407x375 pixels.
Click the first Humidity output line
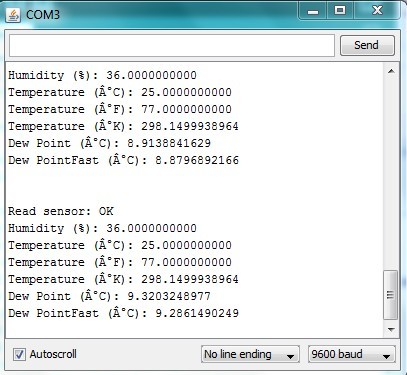click(x=102, y=75)
